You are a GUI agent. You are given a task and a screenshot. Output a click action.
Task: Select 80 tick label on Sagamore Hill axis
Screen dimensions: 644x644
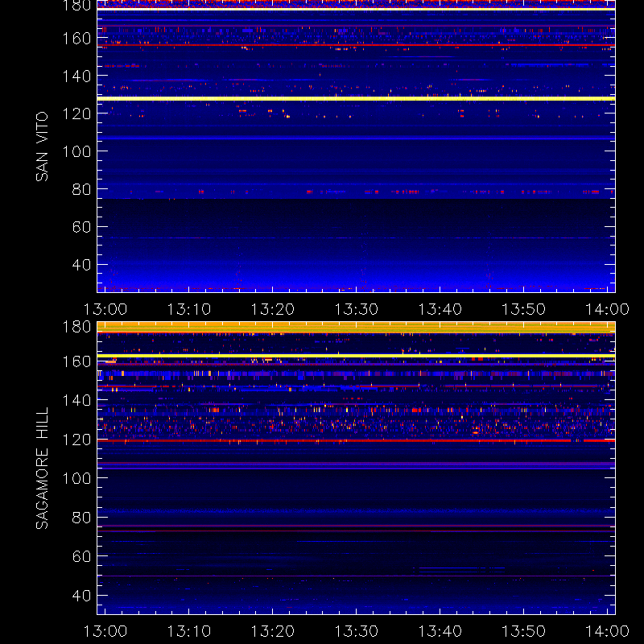[x=82, y=518]
